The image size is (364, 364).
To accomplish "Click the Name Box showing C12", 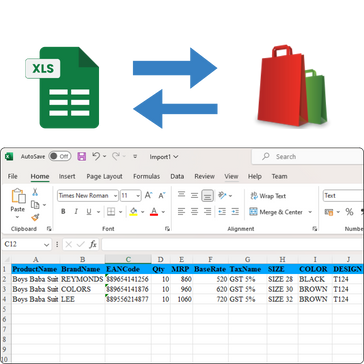I will click(x=27, y=244).
